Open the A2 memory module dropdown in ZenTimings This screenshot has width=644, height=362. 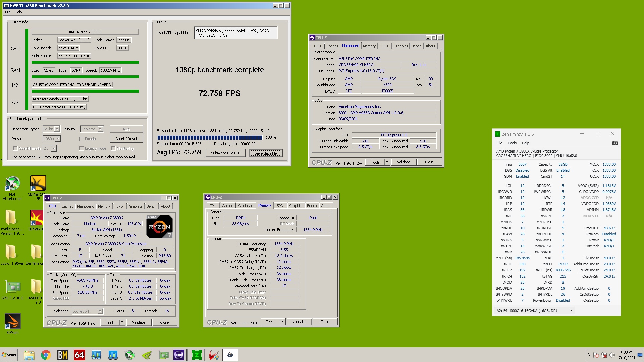534,311
